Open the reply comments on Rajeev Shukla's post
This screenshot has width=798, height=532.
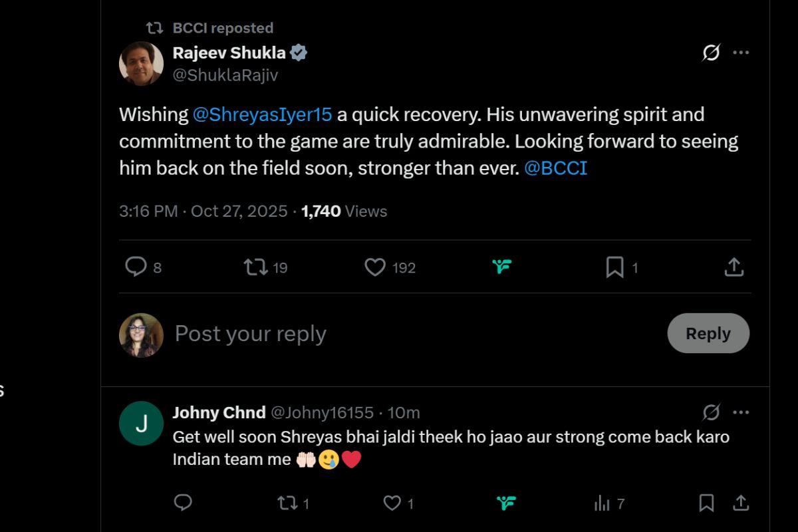(138, 267)
